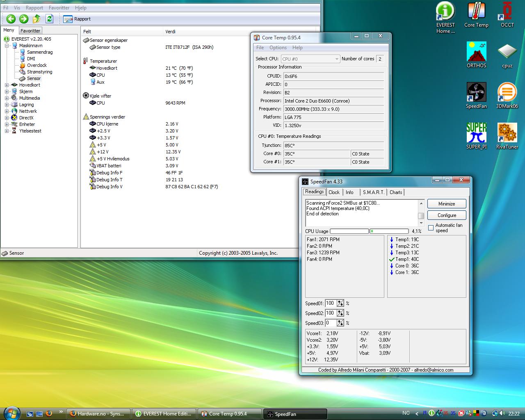
Task: Click the Felt column header
Action: (87, 32)
